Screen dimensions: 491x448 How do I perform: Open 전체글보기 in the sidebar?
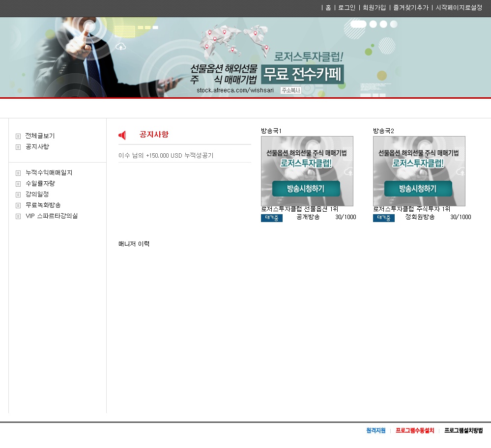(x=40, y=136)
